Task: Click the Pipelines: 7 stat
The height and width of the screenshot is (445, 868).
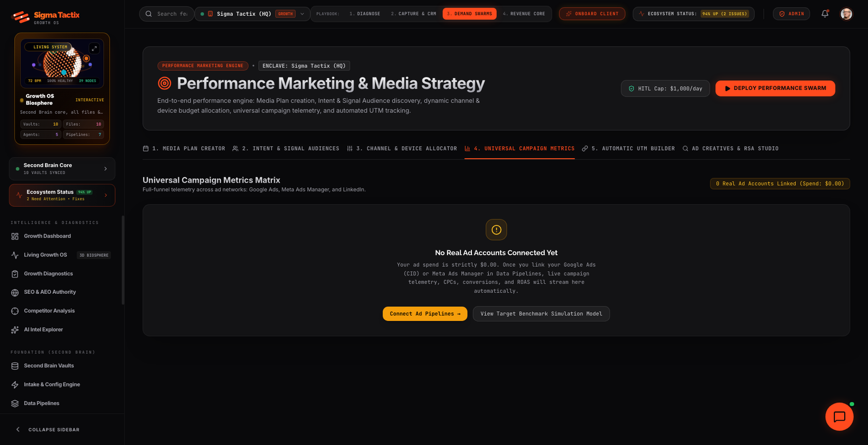Action: [84, 134]
